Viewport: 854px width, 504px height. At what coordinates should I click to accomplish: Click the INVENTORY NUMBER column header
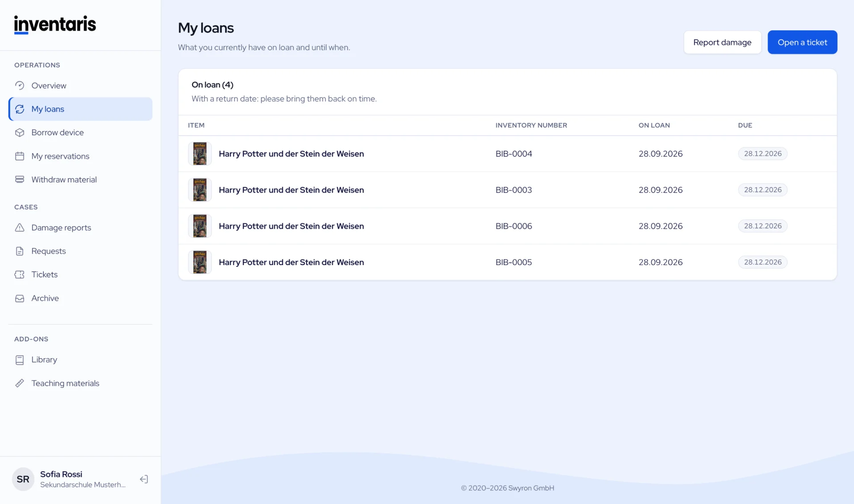coord(532,125)
